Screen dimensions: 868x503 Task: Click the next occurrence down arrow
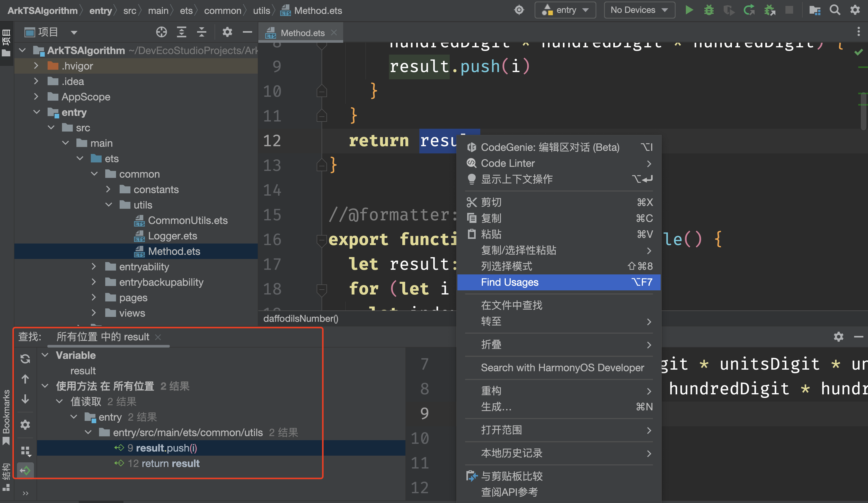tap(25, 399)
